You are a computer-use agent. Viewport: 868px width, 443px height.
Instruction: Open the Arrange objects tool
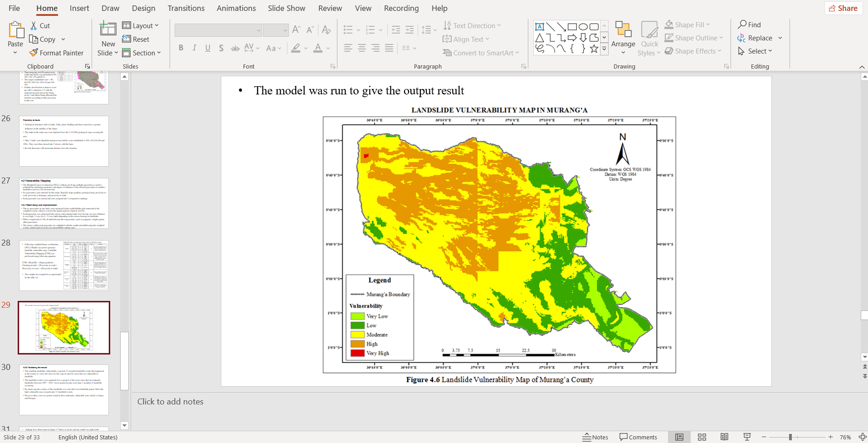coord(623,35)
